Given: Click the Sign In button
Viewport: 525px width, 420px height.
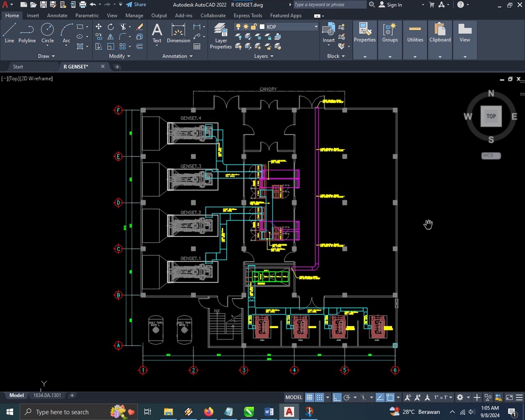Looking at the screenshot, I should 390,5.
